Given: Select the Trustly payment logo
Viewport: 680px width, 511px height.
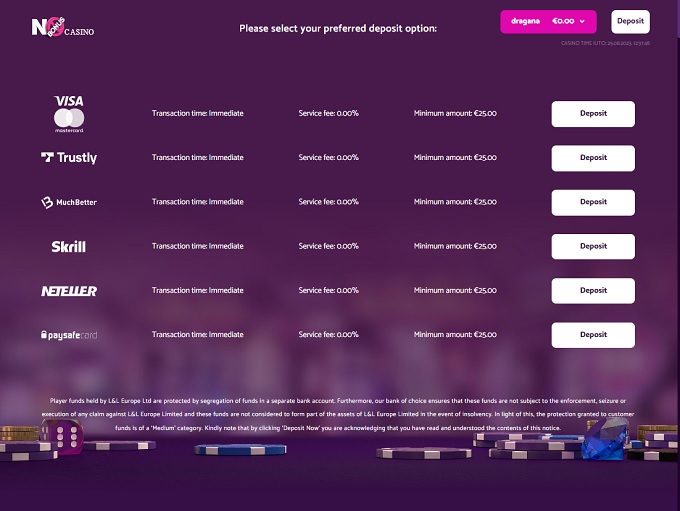Looking at the screenshot, I should 69,158.
